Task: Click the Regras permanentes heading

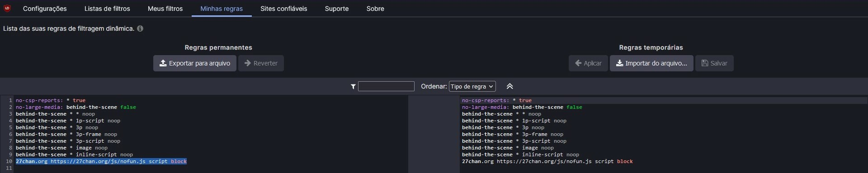Action: [218, 47]
